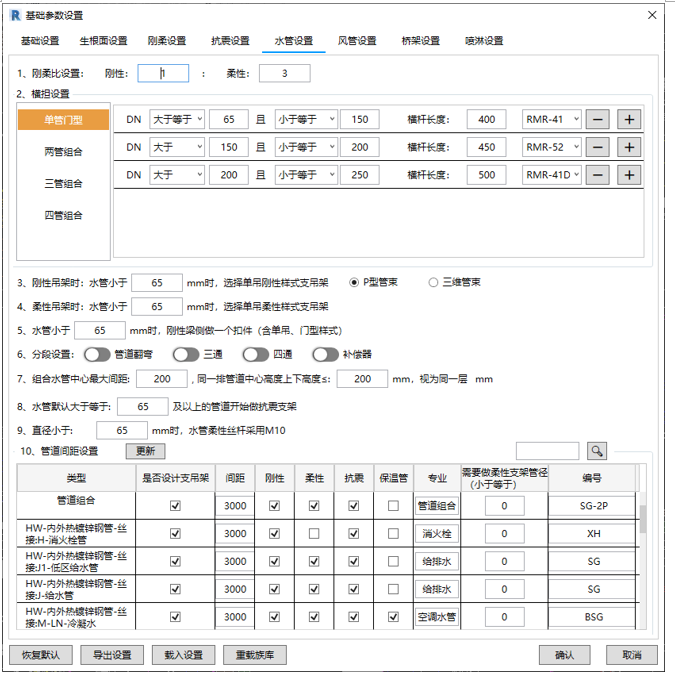Click the pipe spacing search text field
Screen dimensions: 675x681
pyautogui.click(x=547, y=451)
